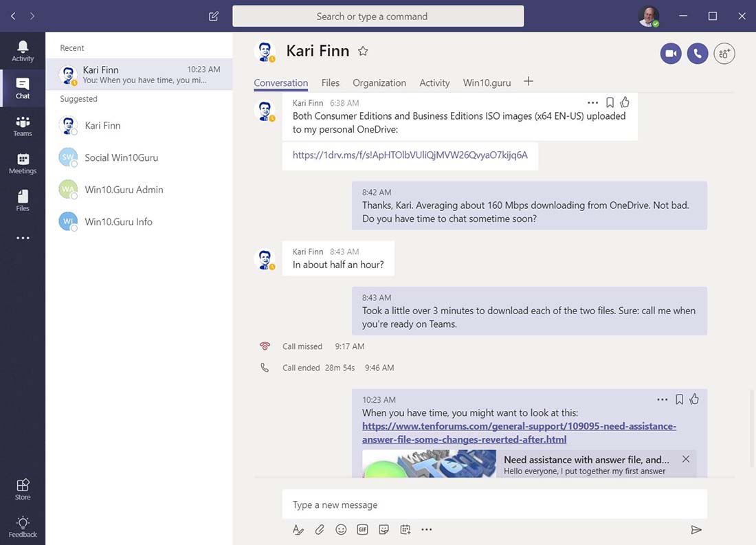Open more apps from the left sidebar
Image resolution: width=756 pixels, height=545 pixels.
[x=23, y=237]
